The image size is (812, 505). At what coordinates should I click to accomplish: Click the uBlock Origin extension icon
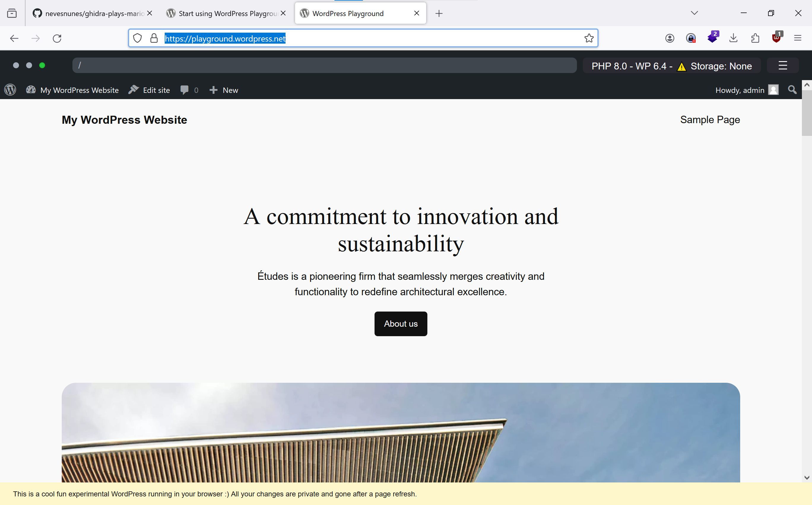[777, 37]
